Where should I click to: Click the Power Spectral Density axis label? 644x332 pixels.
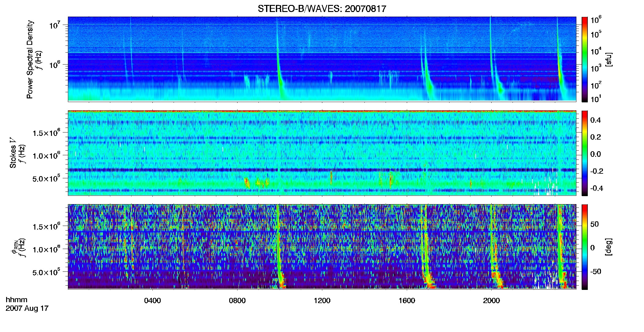[x=30, y=59]
